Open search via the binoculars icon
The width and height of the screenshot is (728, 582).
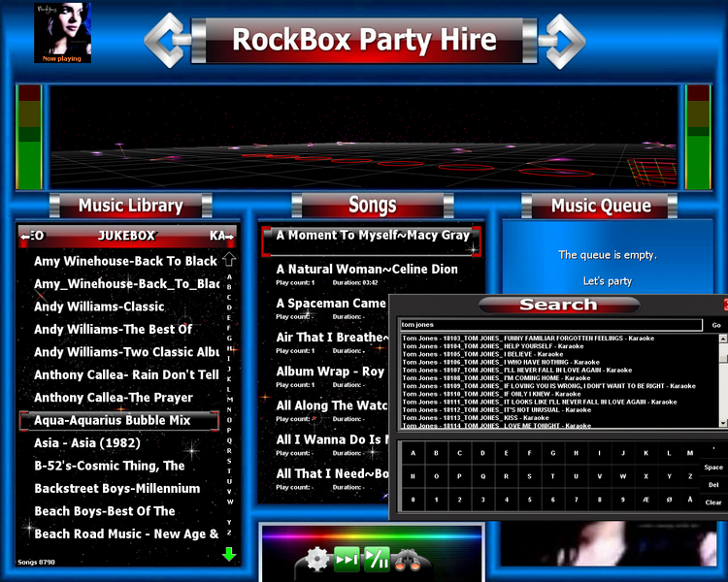coord(407,560)
